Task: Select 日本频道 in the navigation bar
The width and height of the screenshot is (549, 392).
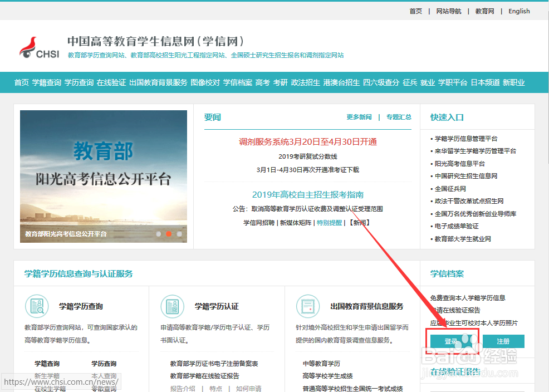Action: click(485, 82)
